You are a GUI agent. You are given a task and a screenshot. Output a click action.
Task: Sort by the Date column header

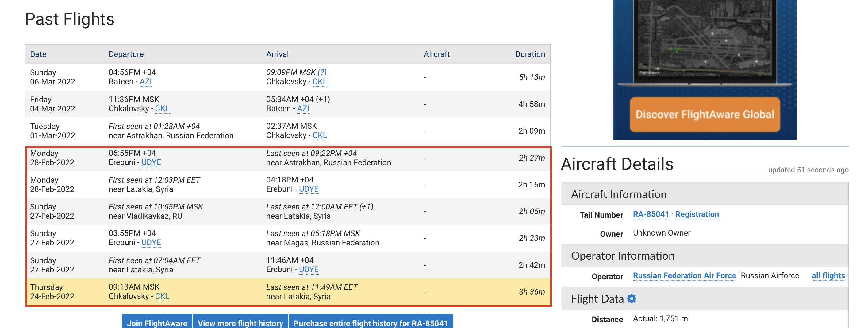pos(38,54)
